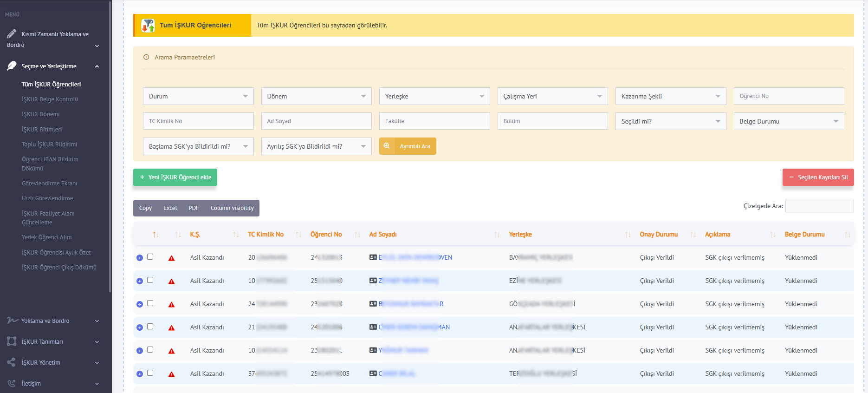
Task: Click the magnifier icon on Ayrıntılı Ara
Action: pos(387,146)
